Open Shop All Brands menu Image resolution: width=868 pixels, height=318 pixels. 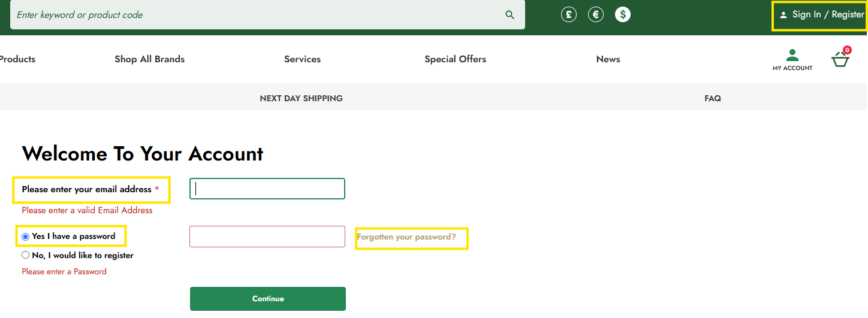[x=150, y=59]
